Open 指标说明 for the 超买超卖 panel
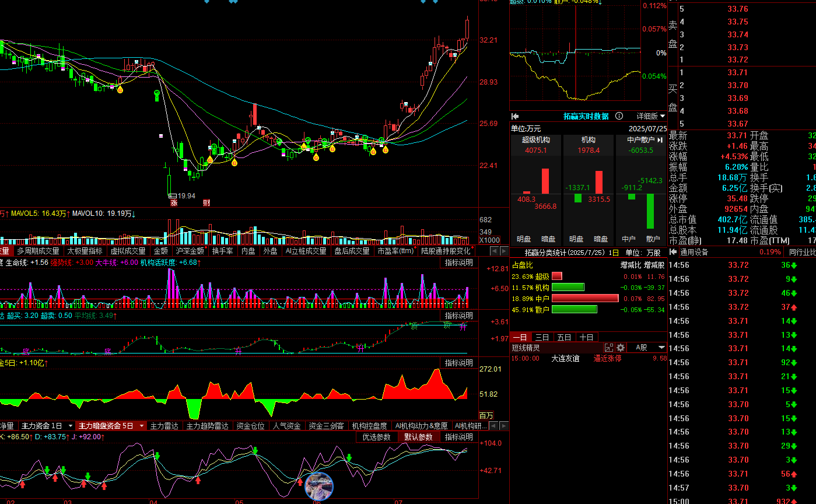 459,316
